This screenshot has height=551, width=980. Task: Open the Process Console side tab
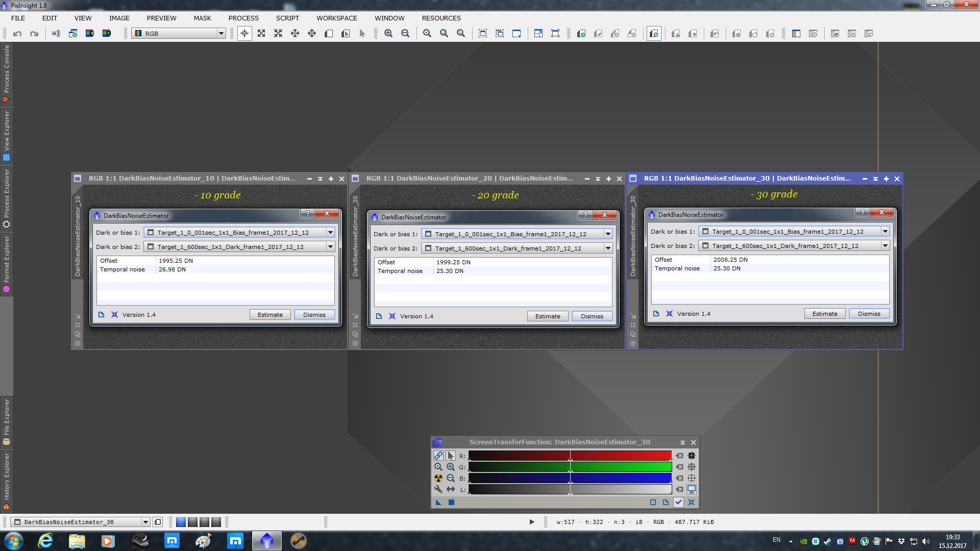point(6,74)
